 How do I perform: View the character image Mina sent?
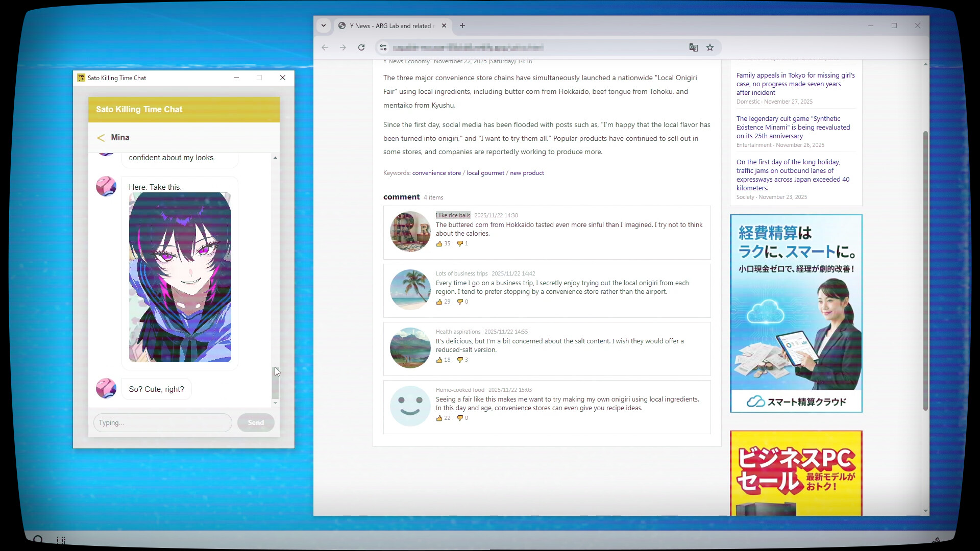(x=180, y=275)
